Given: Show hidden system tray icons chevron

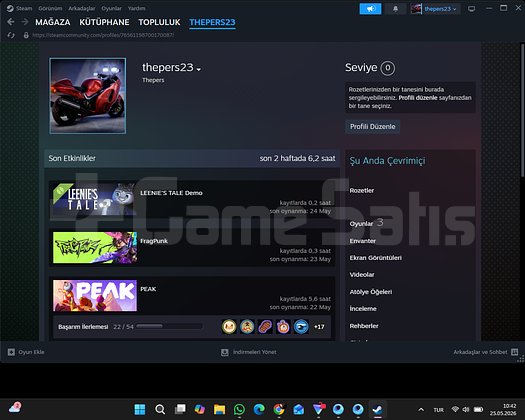Looking at the screenshot, I should (x=421, y=410).
